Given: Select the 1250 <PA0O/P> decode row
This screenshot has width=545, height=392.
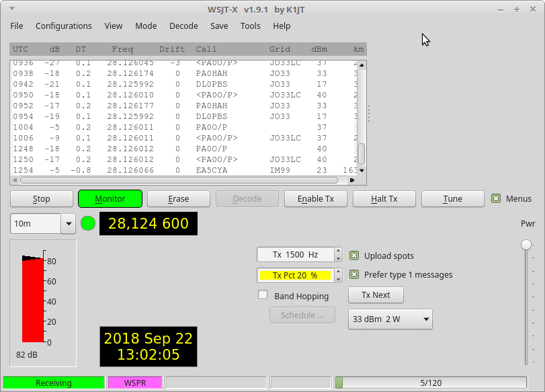Looking at the screenshot, I should [184, 159].
